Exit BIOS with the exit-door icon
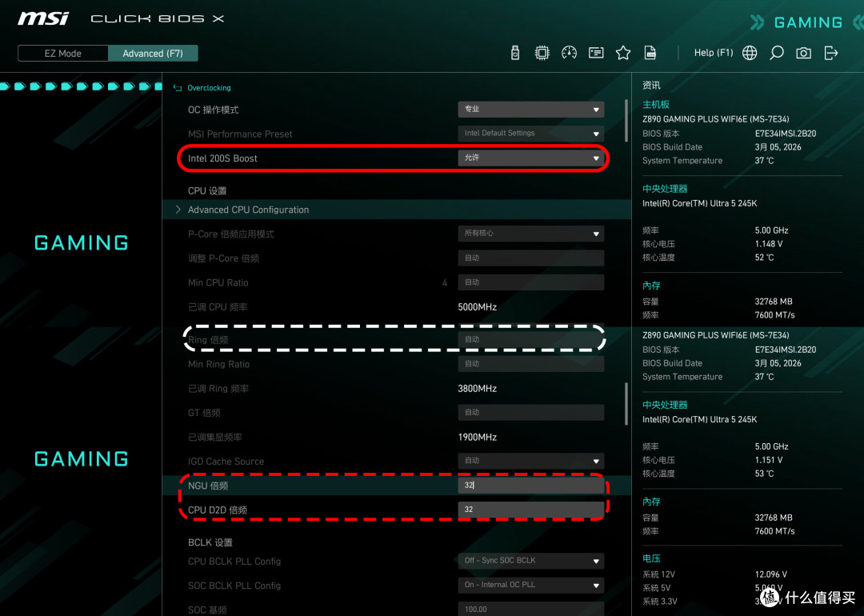864x616 pixels. [831, 53]
